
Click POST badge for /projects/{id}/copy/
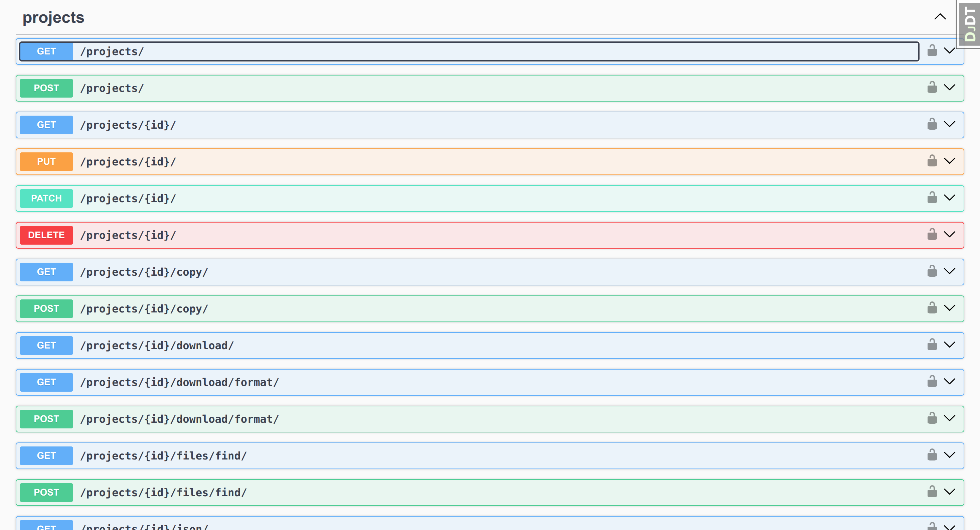coord(46,308)
